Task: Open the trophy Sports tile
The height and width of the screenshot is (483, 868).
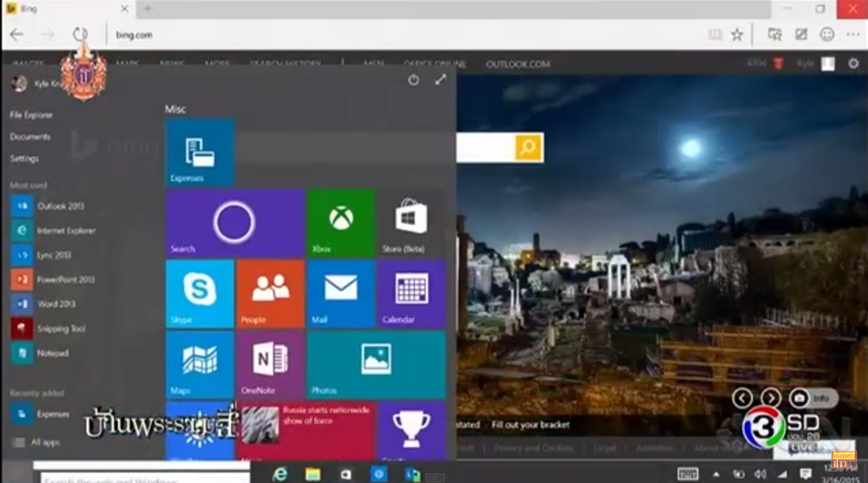Action: click(411, 431)
